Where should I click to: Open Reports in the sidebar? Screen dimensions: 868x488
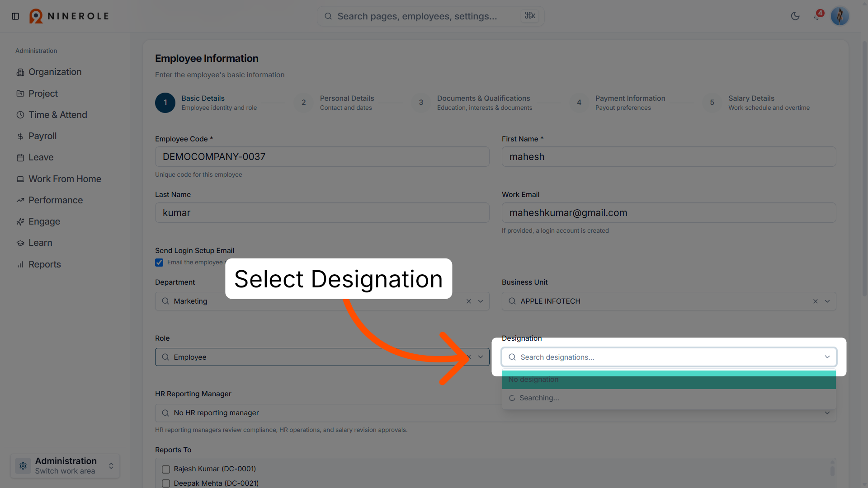click(x=45, y=264)
